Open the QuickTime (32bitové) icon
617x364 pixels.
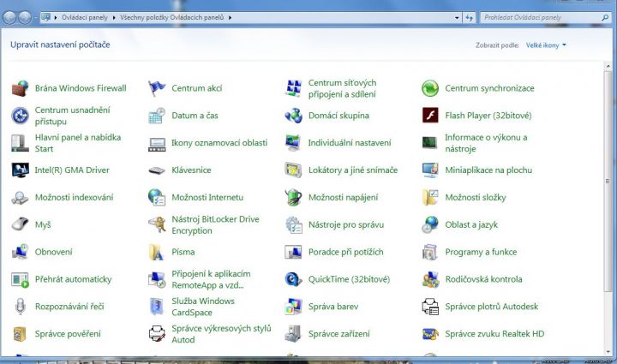[x=294, y=279]
